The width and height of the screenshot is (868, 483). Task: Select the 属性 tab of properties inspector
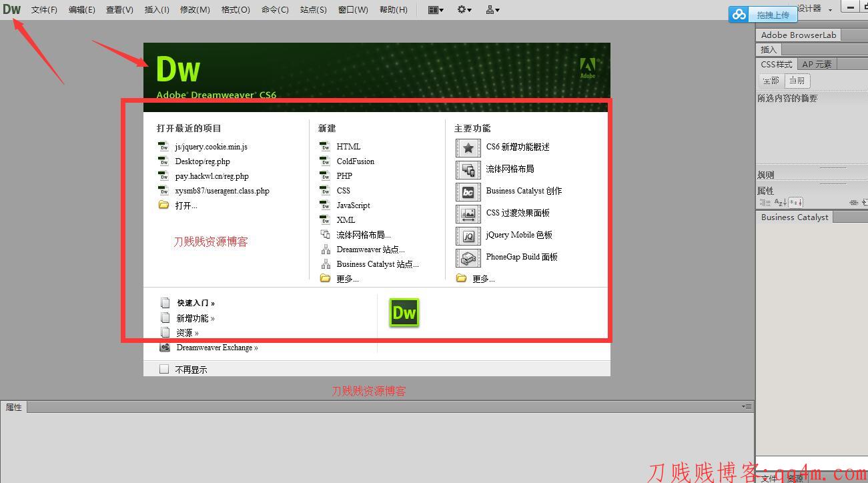[13, 407]
